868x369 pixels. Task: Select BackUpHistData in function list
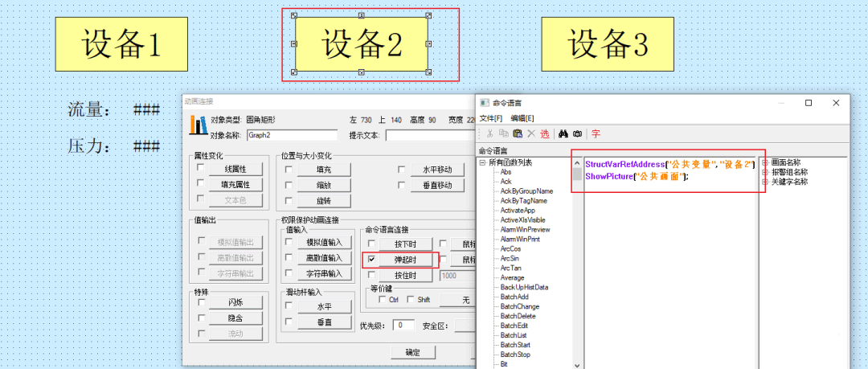coord(523,287)
